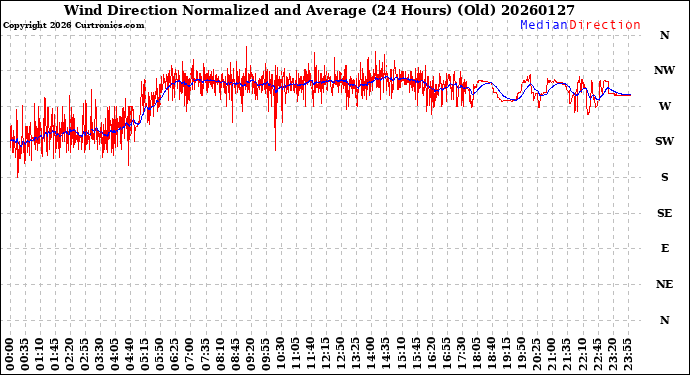The height and width of the screenshot is (375, 690).
Task: Click the 07:35 time axis label
Action: (205, 355)
